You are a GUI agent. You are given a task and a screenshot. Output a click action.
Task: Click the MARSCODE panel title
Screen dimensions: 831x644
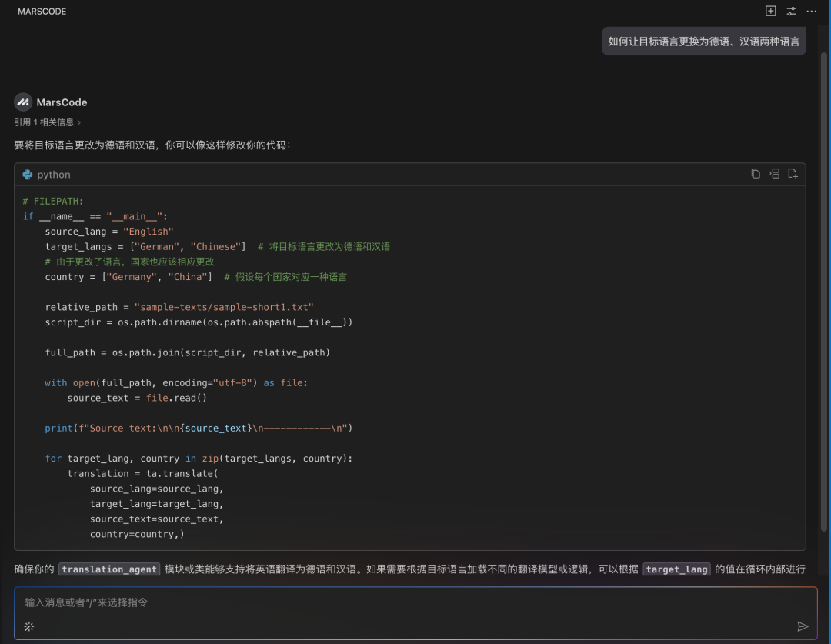tap(42, 11)
